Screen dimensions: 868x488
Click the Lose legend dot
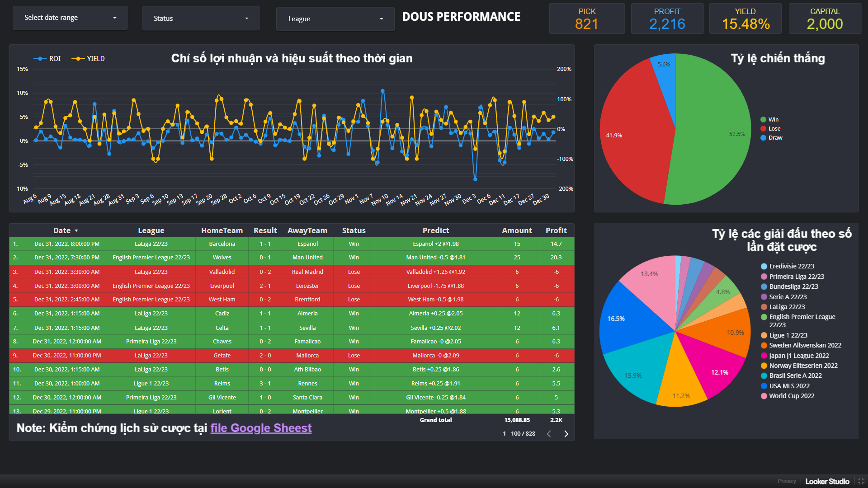coord(763,129)
